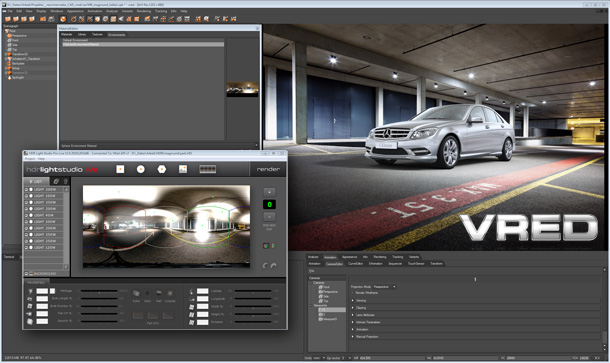Select the SpotLight node in Scenegraph

pyautogui.click(x=18, y=77)
